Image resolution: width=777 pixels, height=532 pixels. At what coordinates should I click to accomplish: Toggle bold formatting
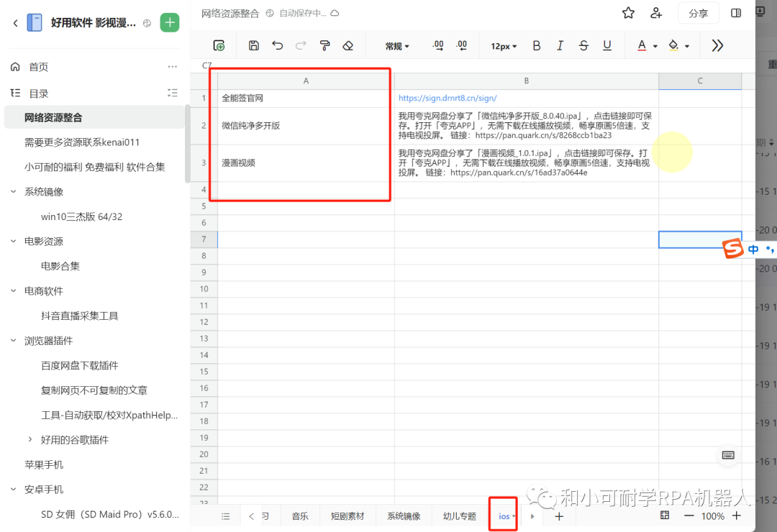[536, 45]
